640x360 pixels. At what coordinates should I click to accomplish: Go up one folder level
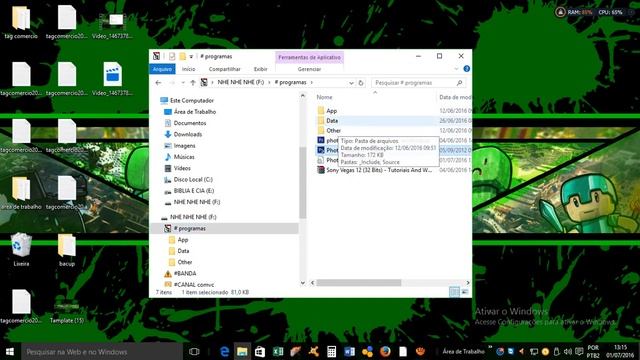point(193,82)
